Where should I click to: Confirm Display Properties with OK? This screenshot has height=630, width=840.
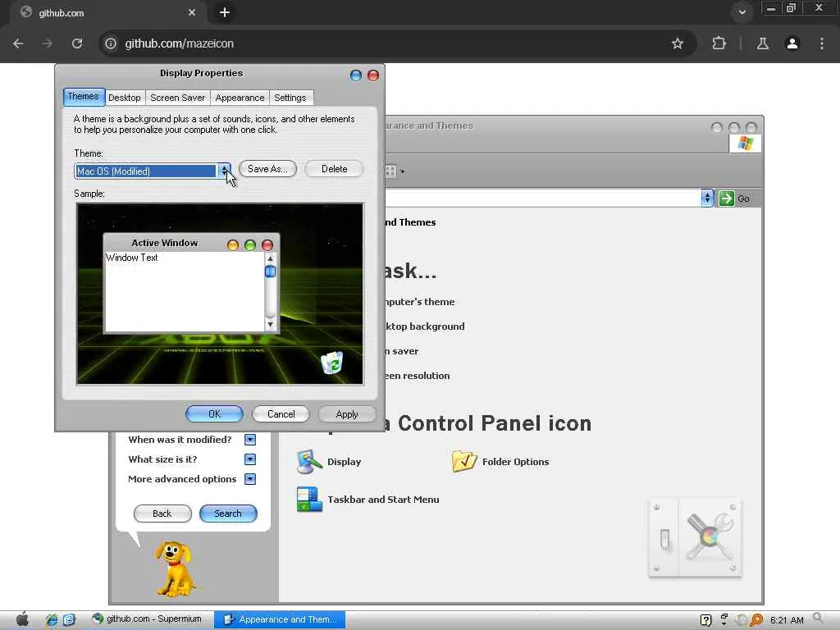point(214,414)
